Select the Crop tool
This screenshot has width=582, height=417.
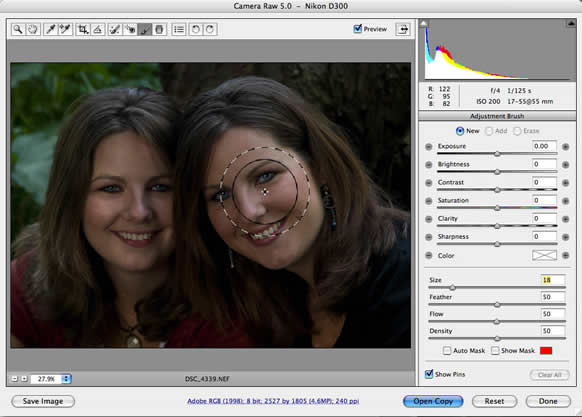tap(83, 29)
